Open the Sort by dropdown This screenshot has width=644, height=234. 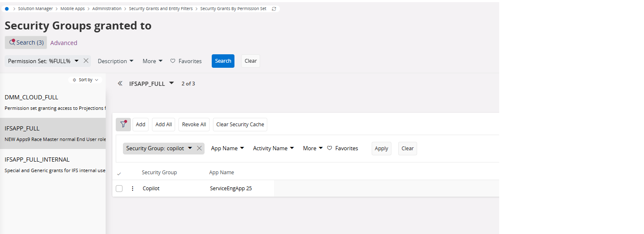click(85, 80)
